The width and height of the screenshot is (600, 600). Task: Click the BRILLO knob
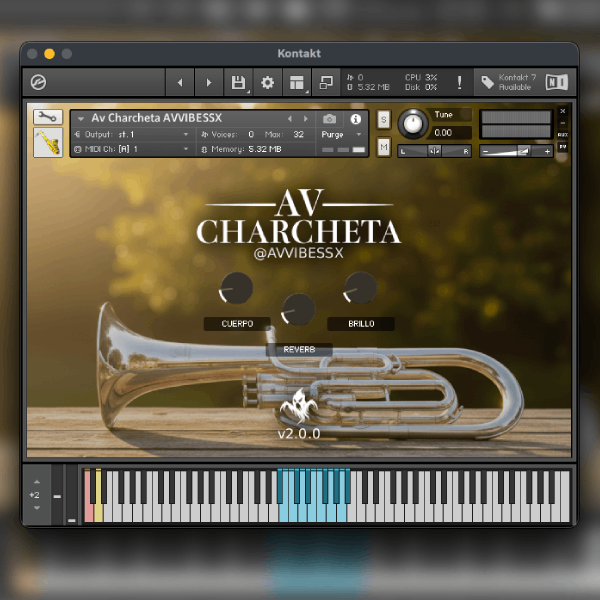coord(360,288)
